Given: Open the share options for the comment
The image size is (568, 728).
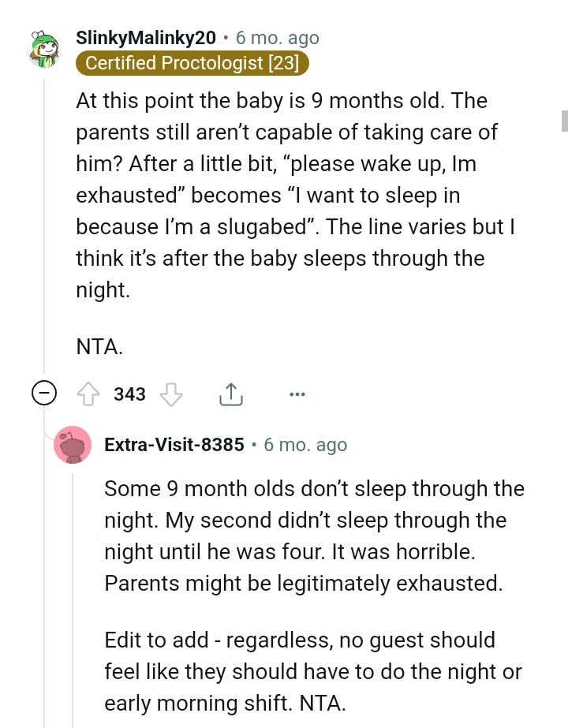Looking at the screenshot, I should pyautogui.click(x=230, y=394).
